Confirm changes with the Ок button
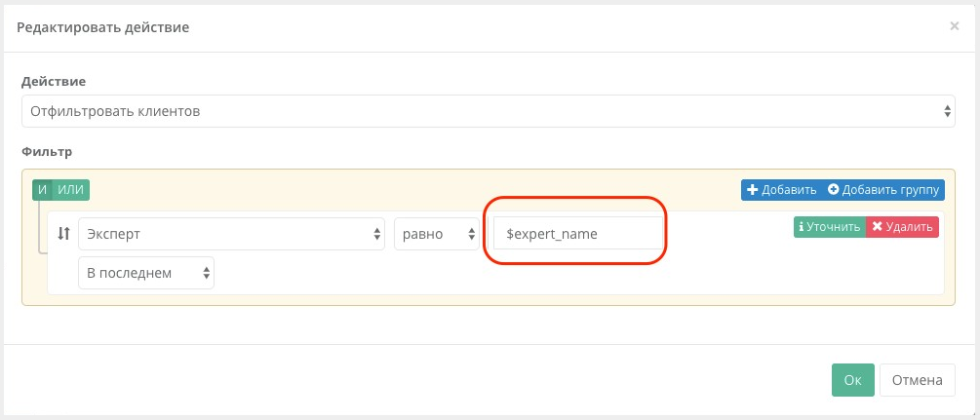Screen dimensions: 980x420 coord(852,380)
